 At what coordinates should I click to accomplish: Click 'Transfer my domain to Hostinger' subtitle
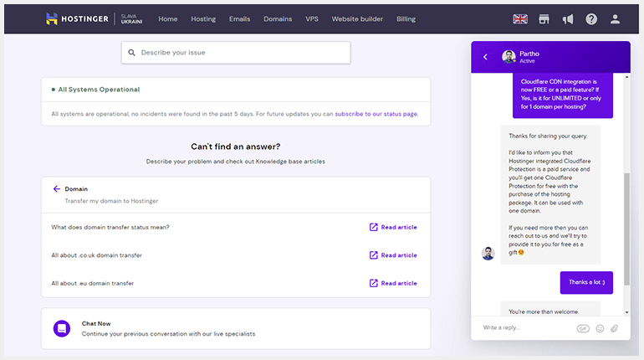[x=111, y=201]
